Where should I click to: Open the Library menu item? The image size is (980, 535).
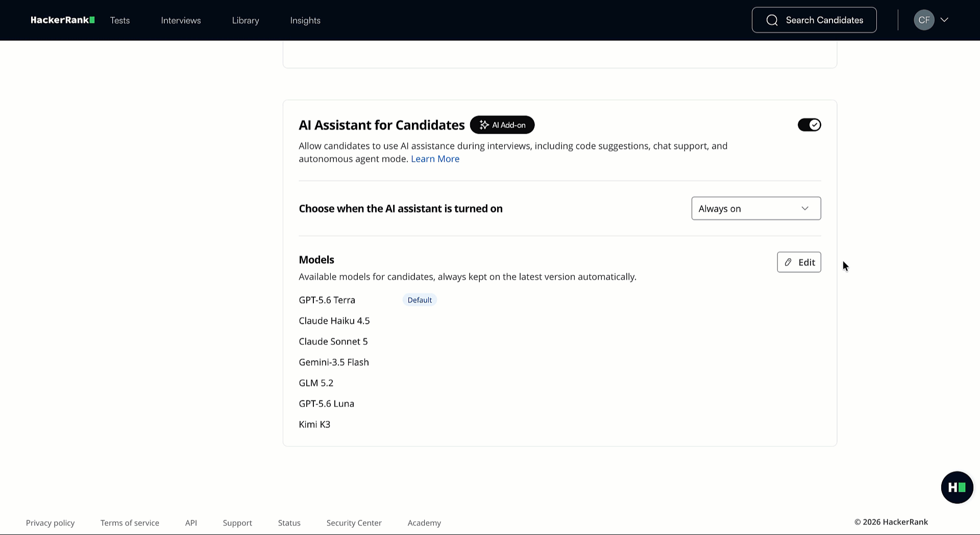246,20
